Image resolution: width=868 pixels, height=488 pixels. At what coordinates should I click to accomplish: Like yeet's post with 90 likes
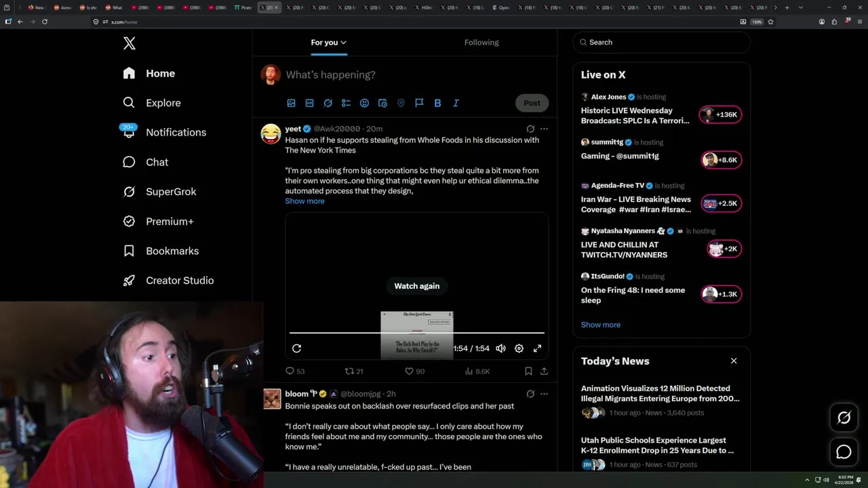pos(414,371)
